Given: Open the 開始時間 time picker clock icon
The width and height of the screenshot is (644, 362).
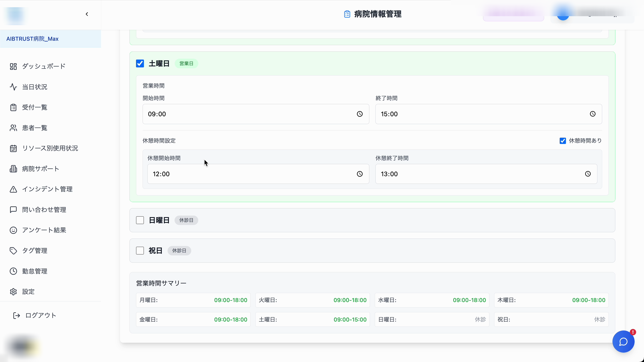Looking at the screenshot, I should click(360, 114).
